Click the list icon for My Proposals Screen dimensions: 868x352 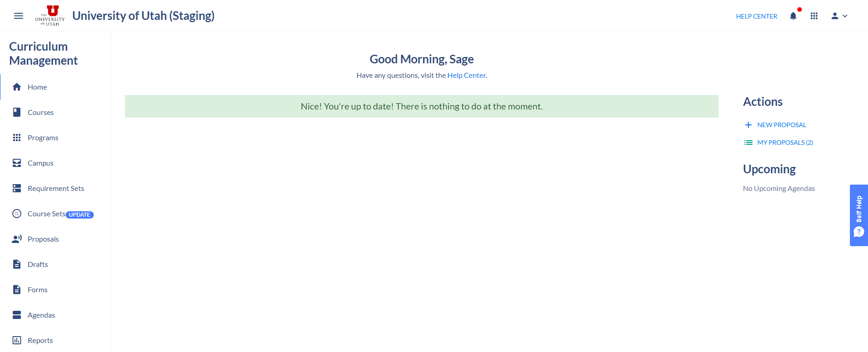point(748,143)
